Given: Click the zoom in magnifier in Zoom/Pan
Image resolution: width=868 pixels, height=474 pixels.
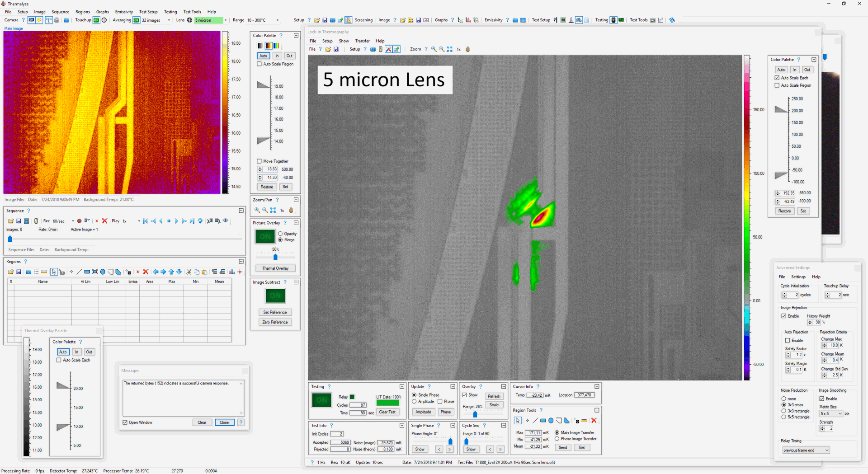Looking at the screenshot, I should pos(257,211).
